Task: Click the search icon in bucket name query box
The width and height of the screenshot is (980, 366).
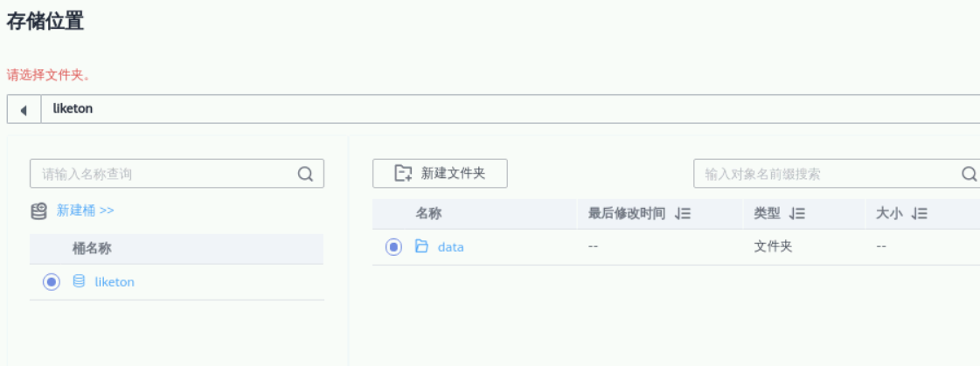Action: [305, 174]
